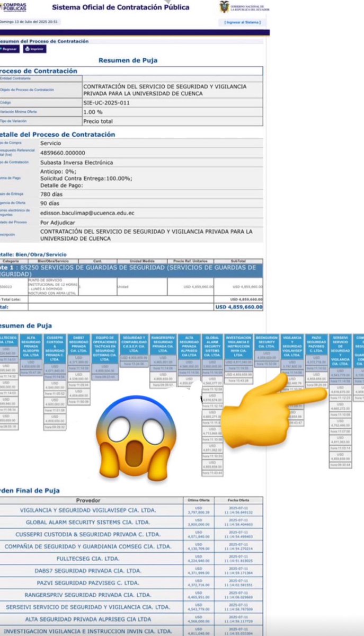Click the Precio total variation type value

[99, 121]
